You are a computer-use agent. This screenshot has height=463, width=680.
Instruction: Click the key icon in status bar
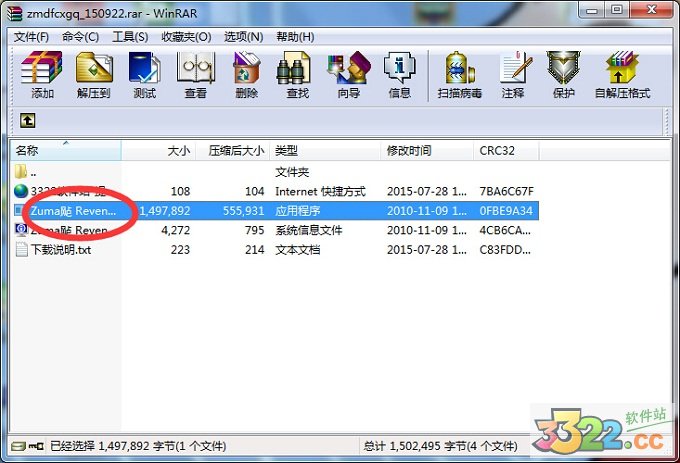(36, 446)
